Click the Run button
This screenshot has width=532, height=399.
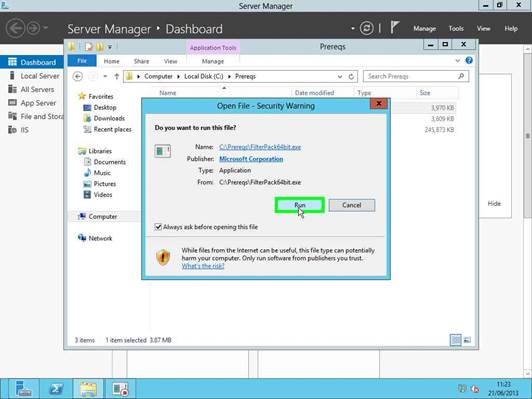300,205
